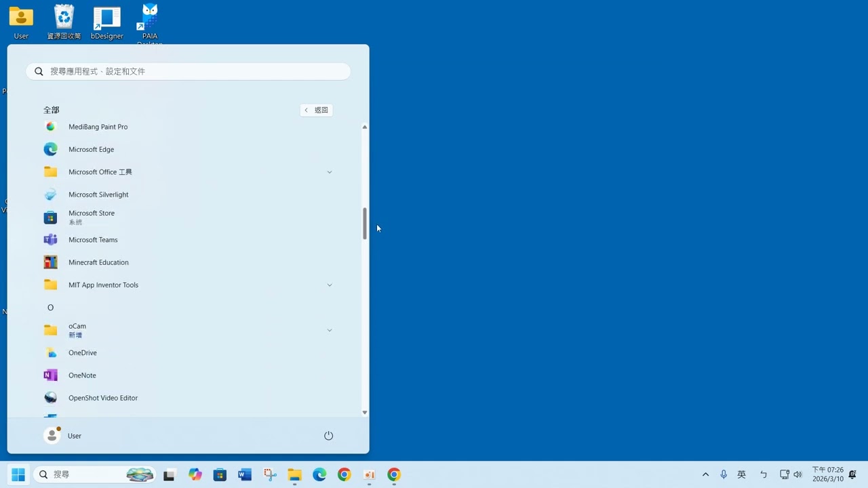Click the app list scrollbar down arrow

coord(365,412)
